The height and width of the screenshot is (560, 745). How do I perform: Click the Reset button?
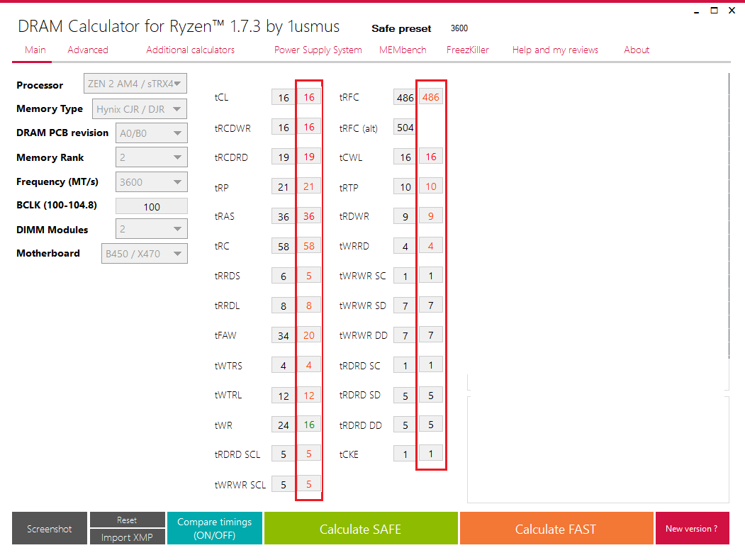(128, 520)
